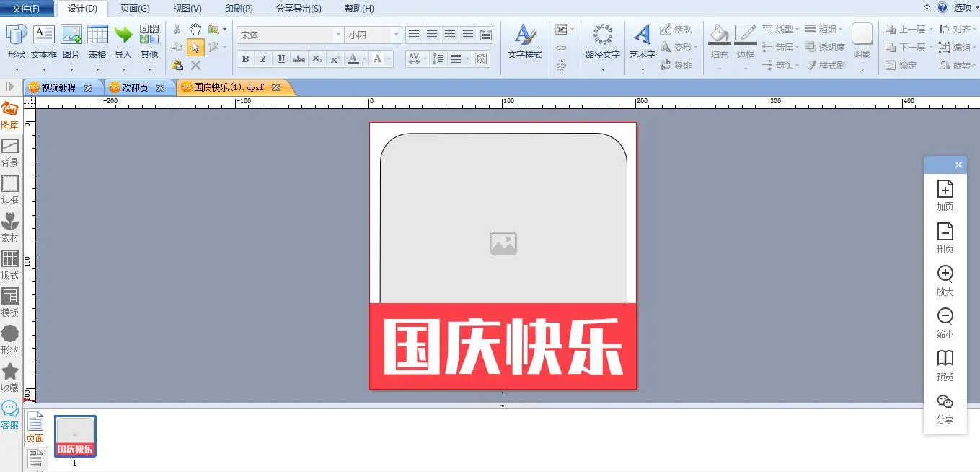Expand the 艺术字 word art dropdown
980x472 pixels.
click(642, 69)
